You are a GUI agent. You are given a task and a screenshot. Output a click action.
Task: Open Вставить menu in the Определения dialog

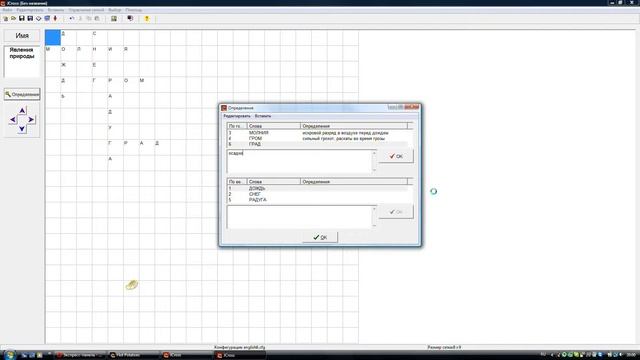click(x=262, y=116)
